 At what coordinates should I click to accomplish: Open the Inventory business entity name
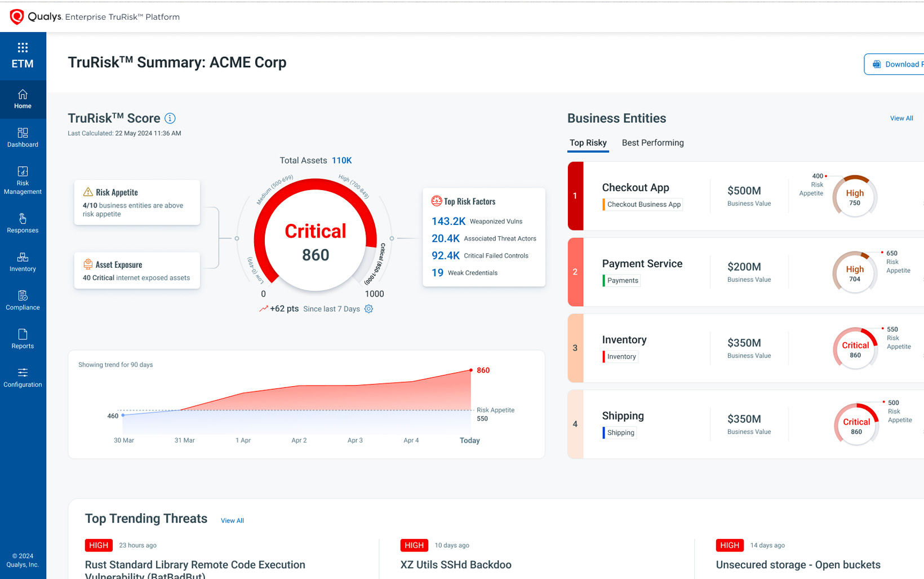pyautogui.click(x=624, y=340)
